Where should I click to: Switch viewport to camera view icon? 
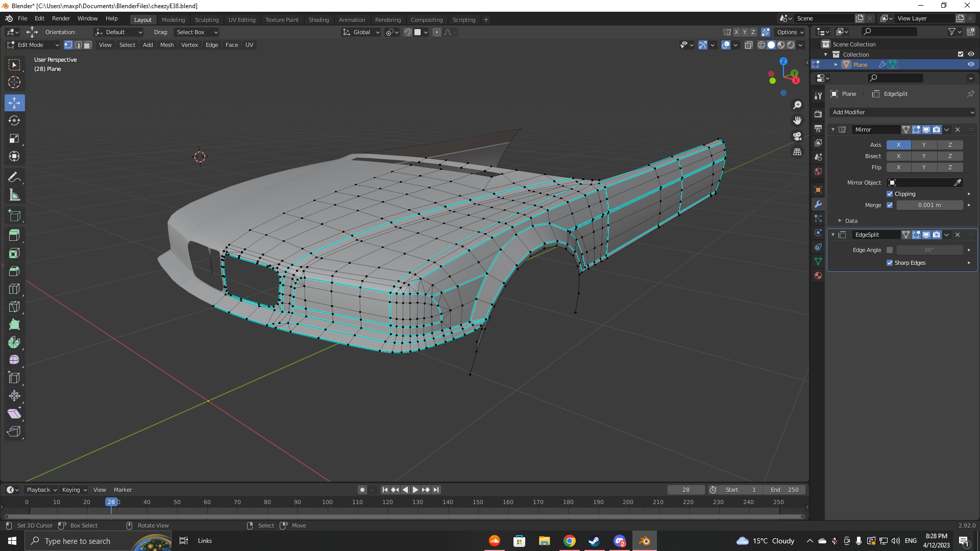point(797,136)
